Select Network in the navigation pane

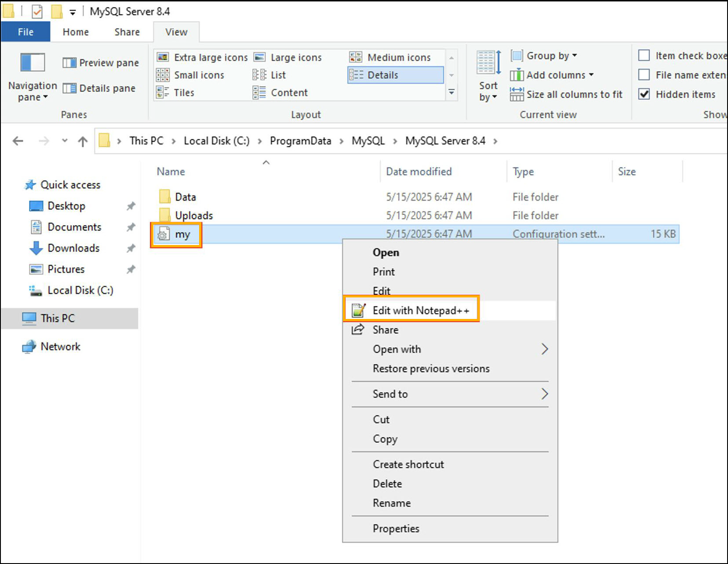pyautogui.click(x=60, y=347)
